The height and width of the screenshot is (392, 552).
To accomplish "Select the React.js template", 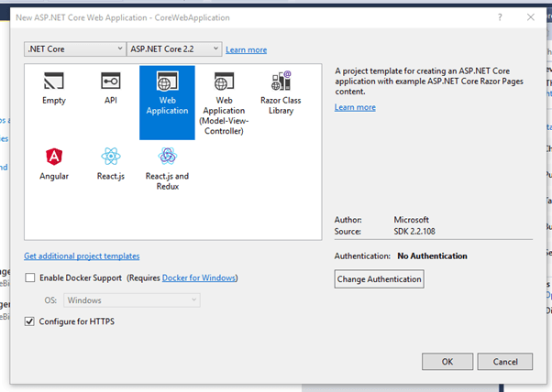I will click(x=111, y=164).
